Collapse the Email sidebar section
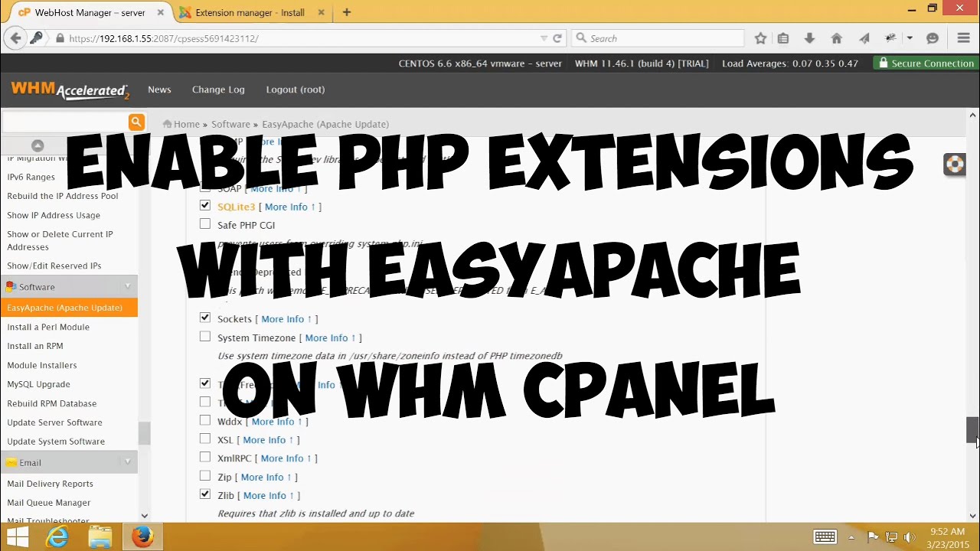The width and height of the screenshot is (980, 551). tap(128, 462)
